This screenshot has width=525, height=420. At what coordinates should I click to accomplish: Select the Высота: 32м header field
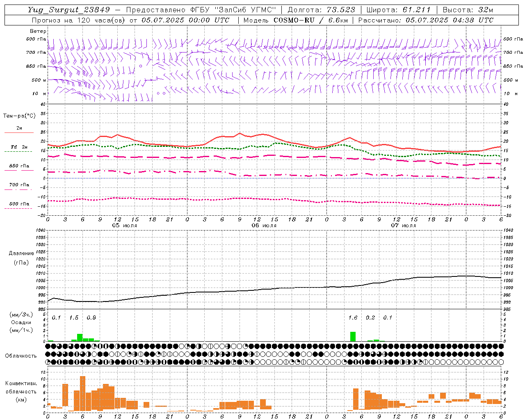pyautogui.click(x=468, y=10)
